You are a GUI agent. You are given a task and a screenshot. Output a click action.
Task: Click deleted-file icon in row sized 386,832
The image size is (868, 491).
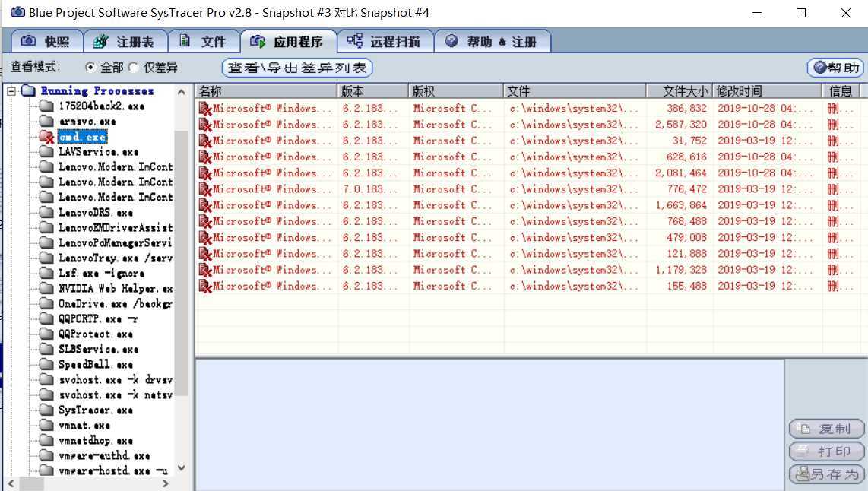tap(205, 109)
